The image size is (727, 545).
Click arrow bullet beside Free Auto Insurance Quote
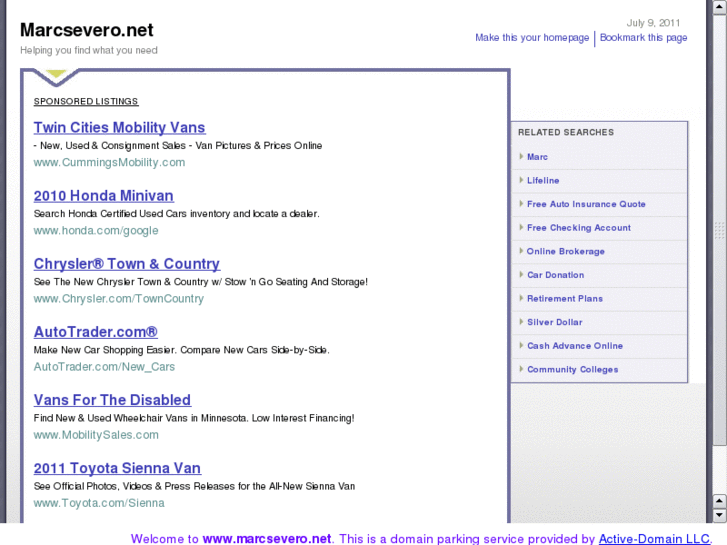pos(521,204)
